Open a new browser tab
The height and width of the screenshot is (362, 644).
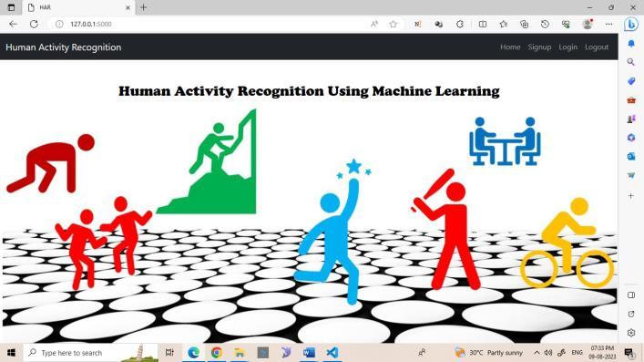point(143,7)
